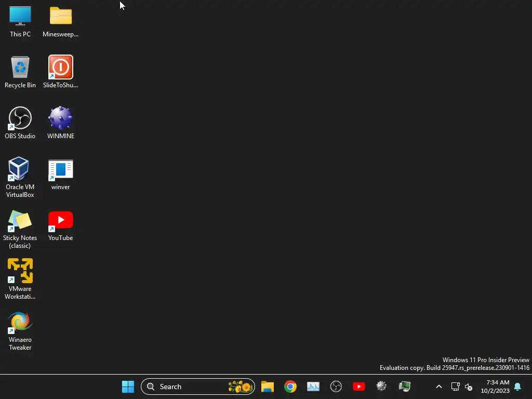532x399 pixels.
Task: Open the Windows Start menu
Action: (x=128, y=387)
